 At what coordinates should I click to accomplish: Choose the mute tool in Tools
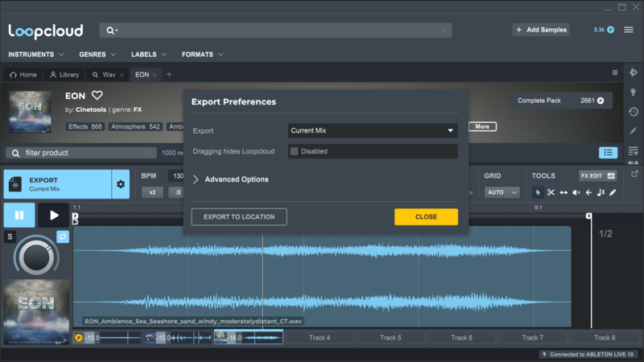click(576, 193)
